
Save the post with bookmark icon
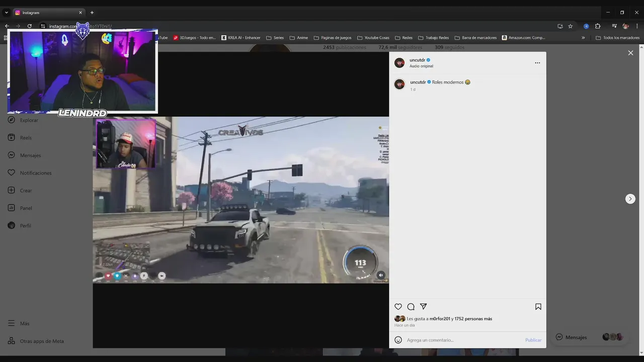pyautogui.click(x=538, y=307)
